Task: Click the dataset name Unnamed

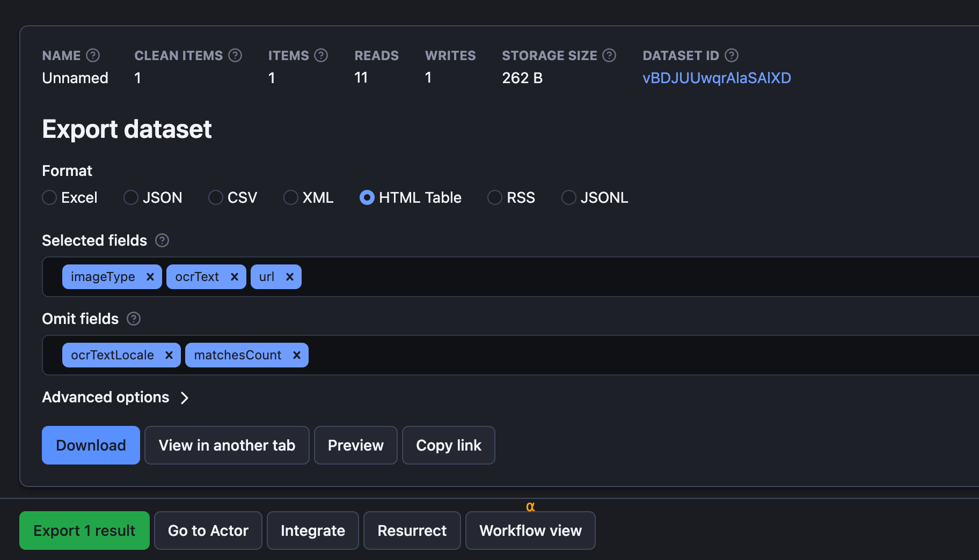Action: point(75,78)
